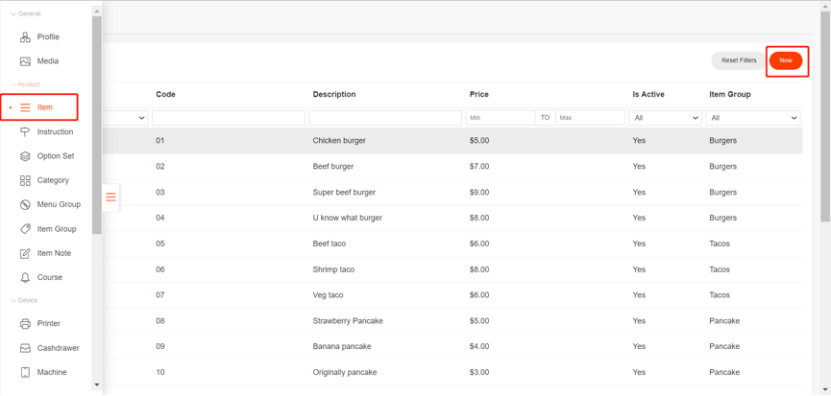Open the Printer device icon
Screen dimensions: 831x396
point(25,323)
